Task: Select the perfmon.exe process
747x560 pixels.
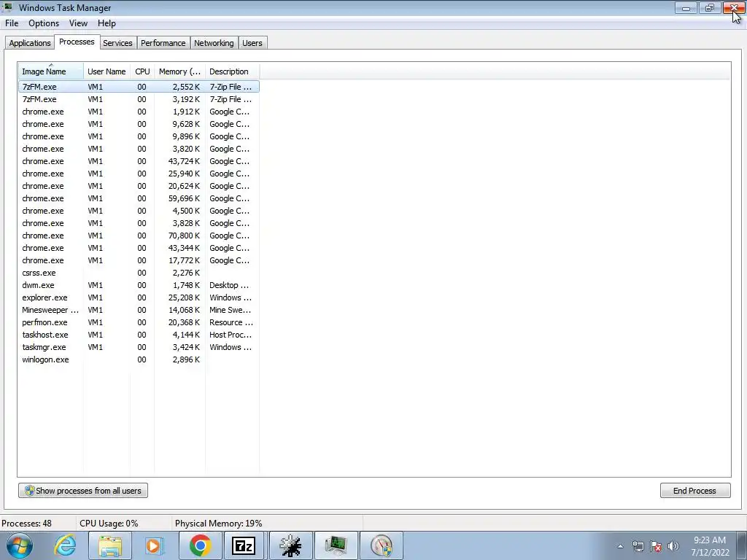Action: (139, 322)
